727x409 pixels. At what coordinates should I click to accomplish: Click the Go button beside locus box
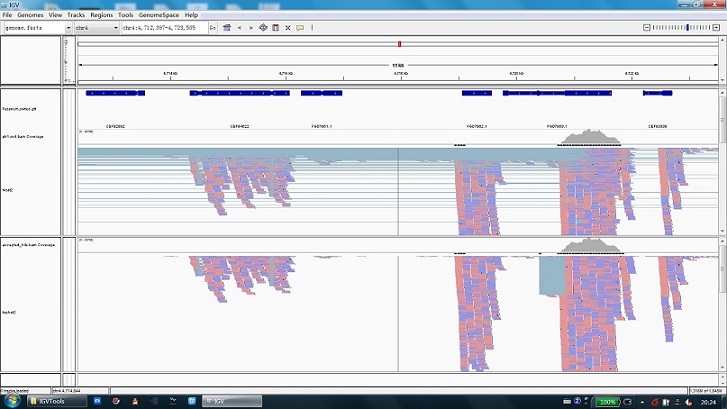pyautogui.click(x=212, y=28)
